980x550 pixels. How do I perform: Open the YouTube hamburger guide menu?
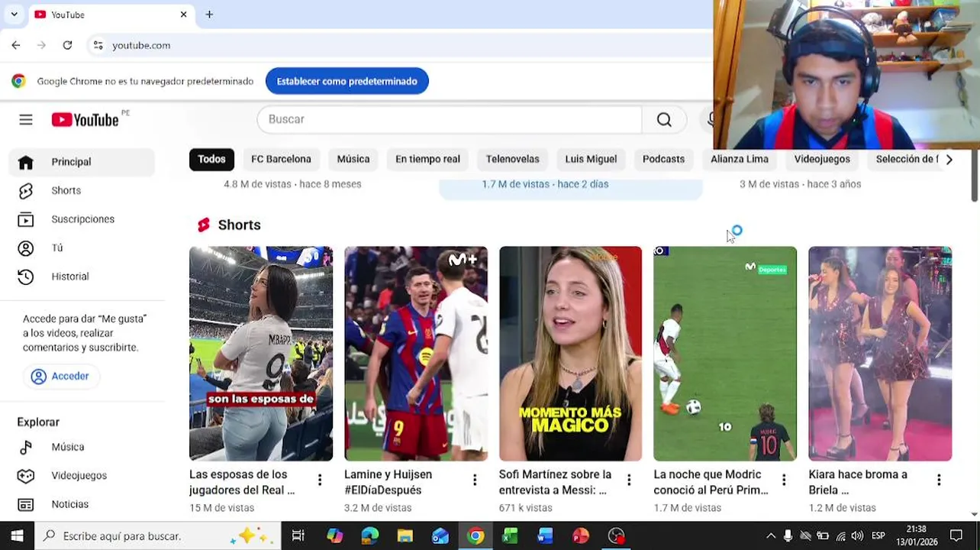[26, 119]
